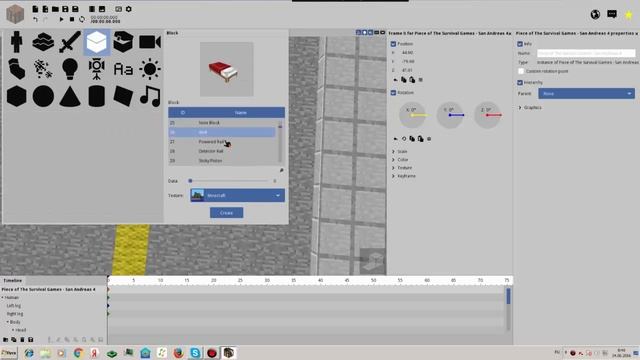
Task: Collapse the Human tree item
Action: point(3,298)
